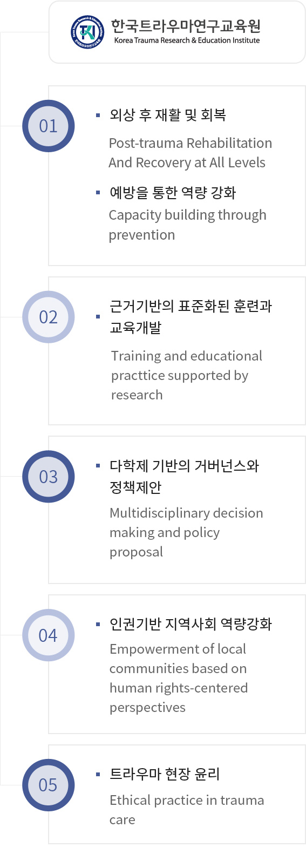Click the 외상 후 재활 및 회복 heading

pos(168,115)
